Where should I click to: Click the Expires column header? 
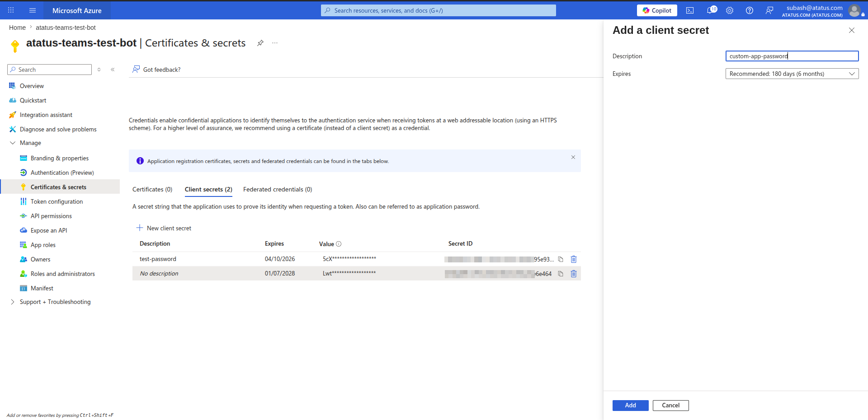[274, 244]
